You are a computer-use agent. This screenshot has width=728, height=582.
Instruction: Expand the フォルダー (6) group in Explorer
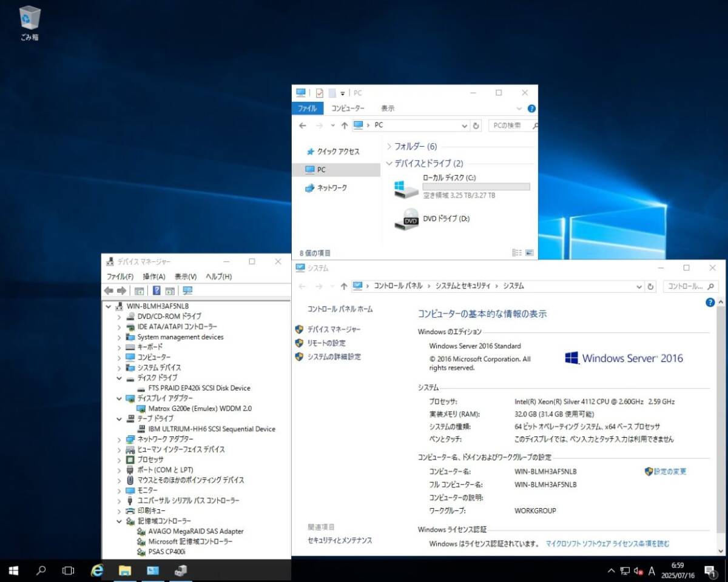[x=389, y=147]
